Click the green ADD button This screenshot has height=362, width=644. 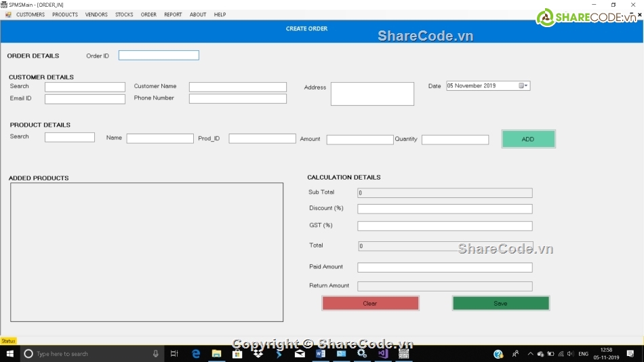[528, 139]
